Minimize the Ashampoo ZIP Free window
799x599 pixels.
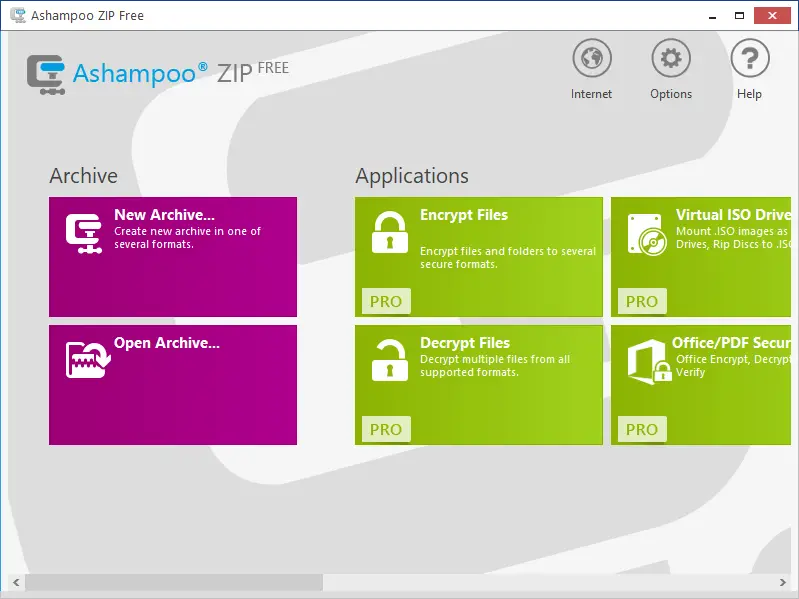click(x=712, y=16)
